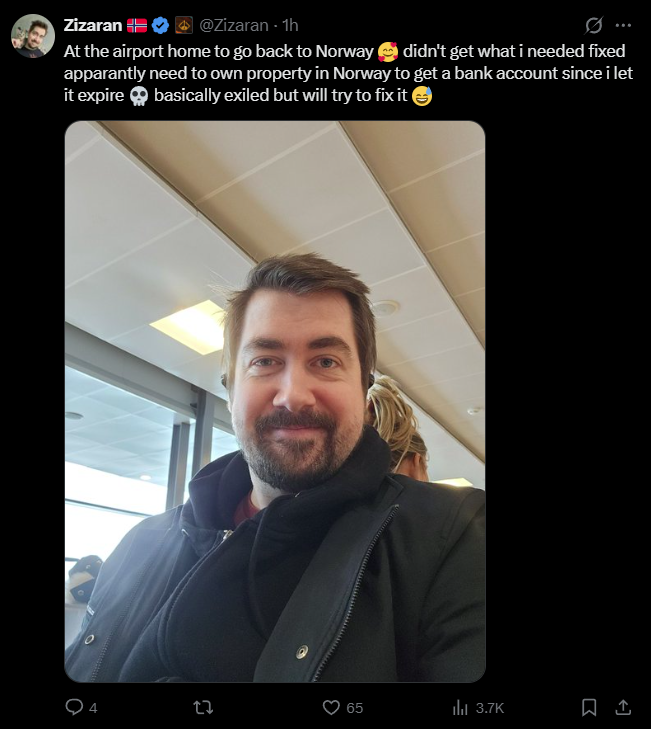Click the @Zizaran handle
Image resolution: width=651 pixels, height=729 pixels.
pos(234,25)
